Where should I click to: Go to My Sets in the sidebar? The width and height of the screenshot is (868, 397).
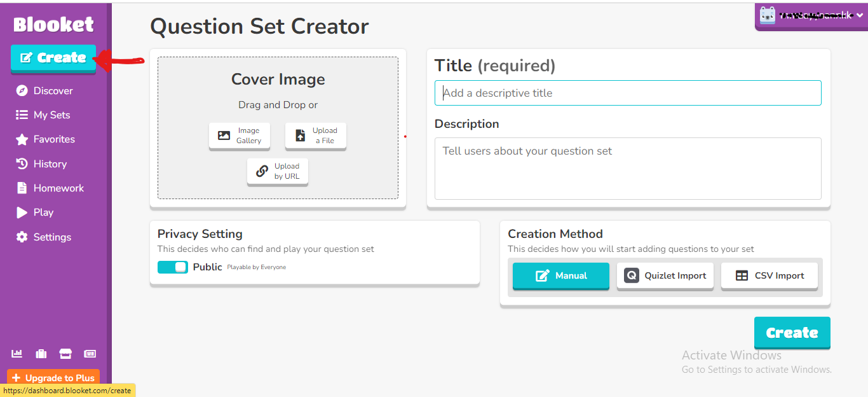pyautogui.click(x=43, y=115)
